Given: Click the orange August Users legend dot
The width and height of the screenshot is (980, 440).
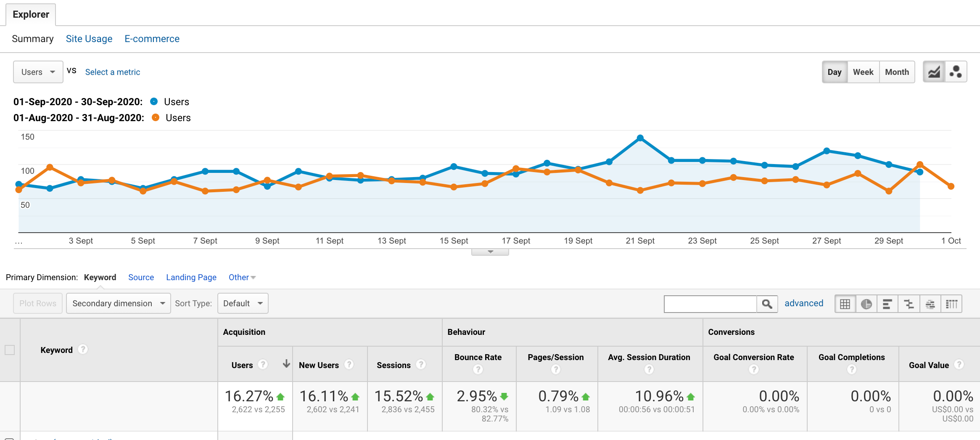Looking at the screenshot, I should 156,117.
